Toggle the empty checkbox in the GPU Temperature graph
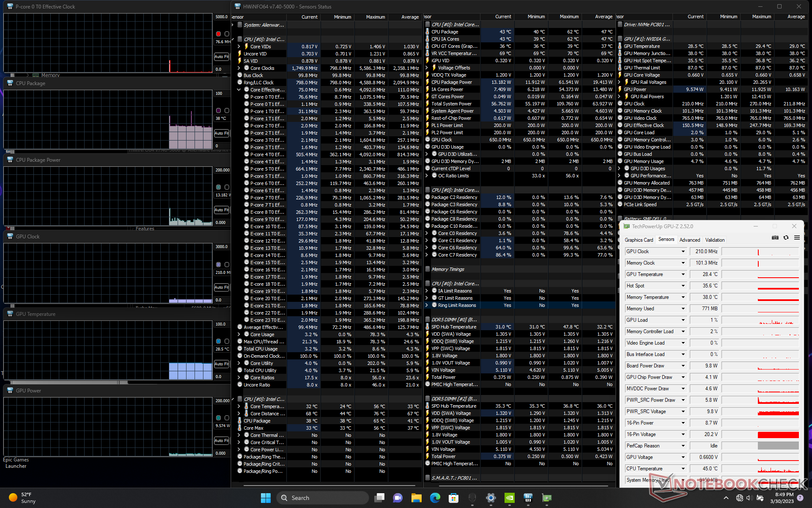This screenshot has width=812, height=508. pos(227,341)
